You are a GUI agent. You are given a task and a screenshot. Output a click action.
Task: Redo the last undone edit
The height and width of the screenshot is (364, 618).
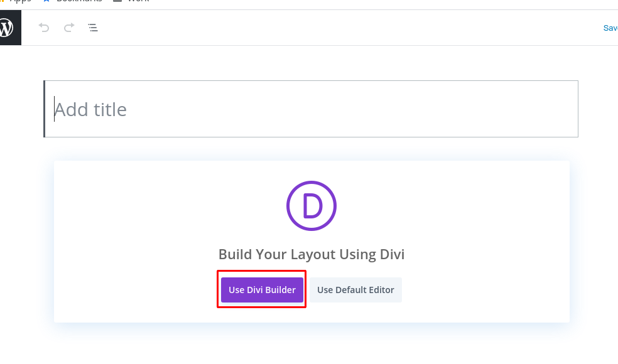click(x=69, y=28)
